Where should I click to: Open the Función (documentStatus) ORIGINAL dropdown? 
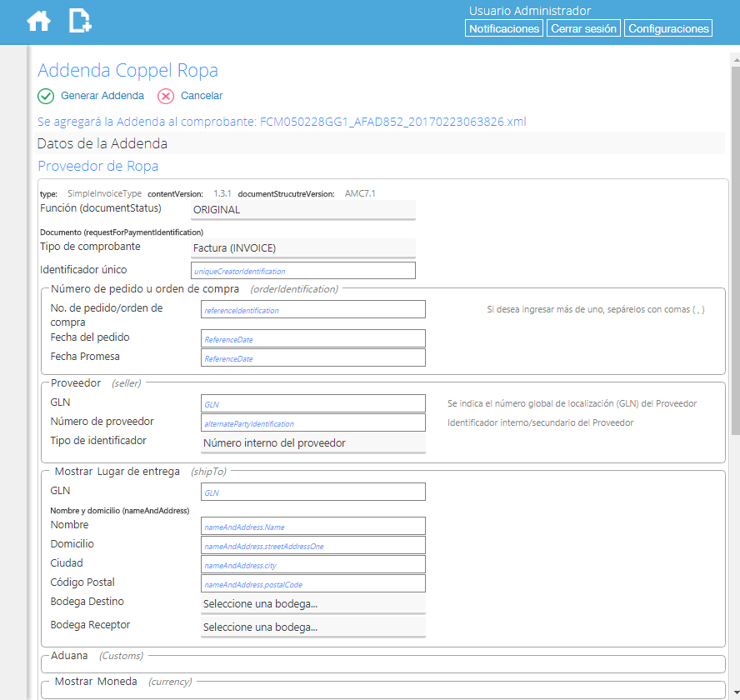click(303, 210)
